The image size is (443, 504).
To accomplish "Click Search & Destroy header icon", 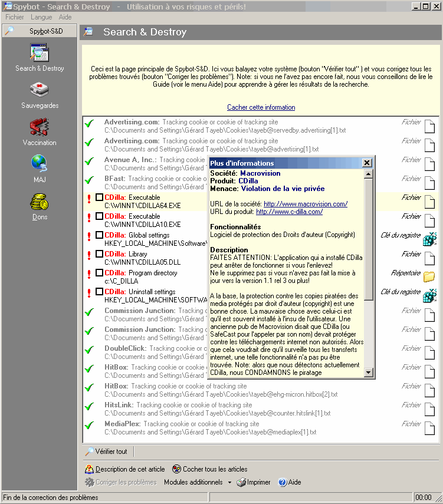I will (x=88, y=31).
